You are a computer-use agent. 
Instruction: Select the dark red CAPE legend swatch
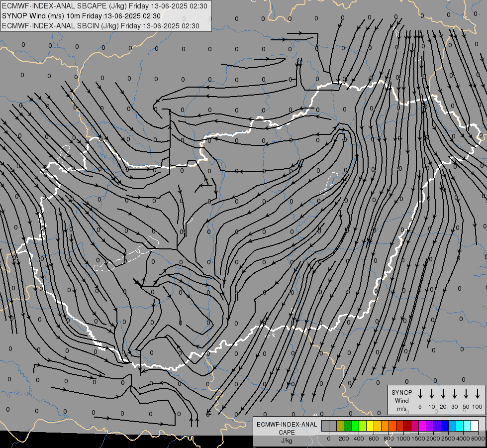click(x=407, y=426)
